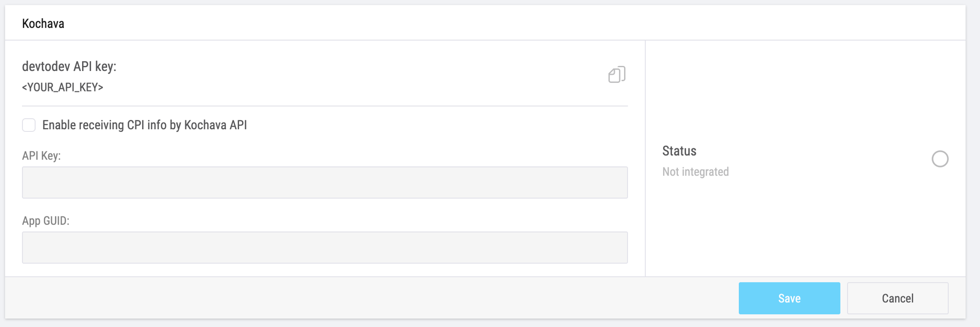Click the blank space right of CPI checkbox label
Image resolution: width=980 pixels, height=327 pixels.
[x=425, y=125]
